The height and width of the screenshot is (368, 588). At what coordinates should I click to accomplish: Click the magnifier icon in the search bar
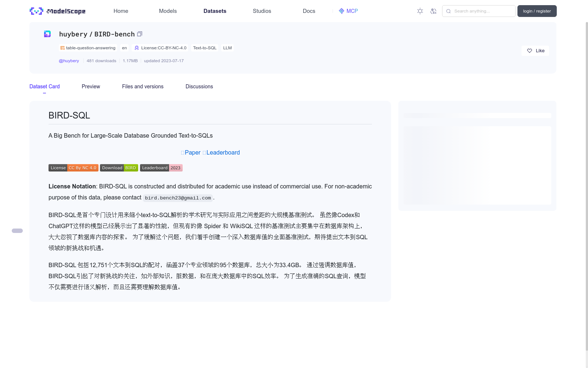tap(448, 11)
